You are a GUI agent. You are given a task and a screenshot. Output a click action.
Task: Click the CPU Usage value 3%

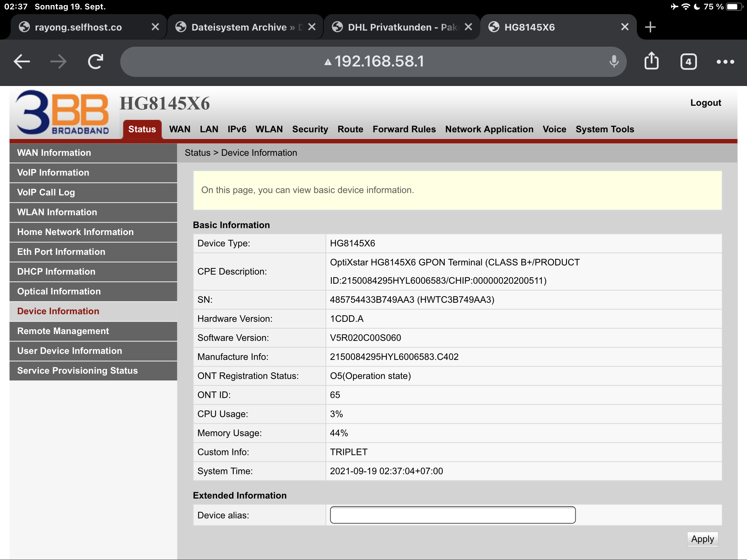point(336,414)
